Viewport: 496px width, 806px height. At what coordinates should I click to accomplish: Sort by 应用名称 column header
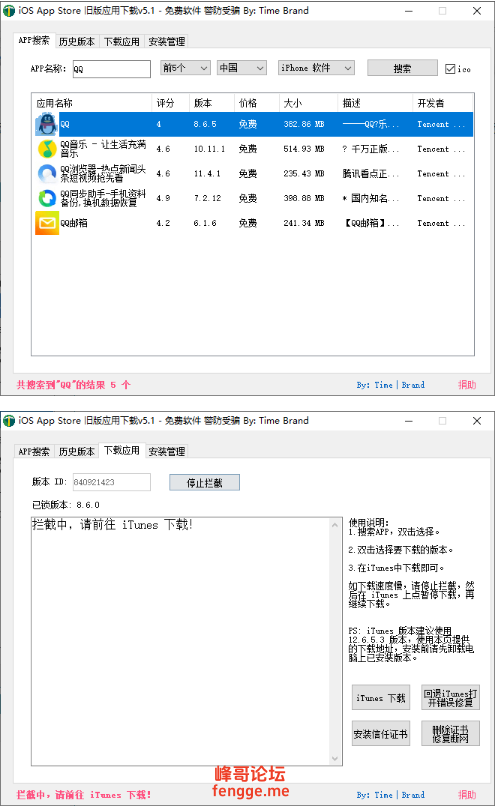pyautogui.click(x=92, y=103)
